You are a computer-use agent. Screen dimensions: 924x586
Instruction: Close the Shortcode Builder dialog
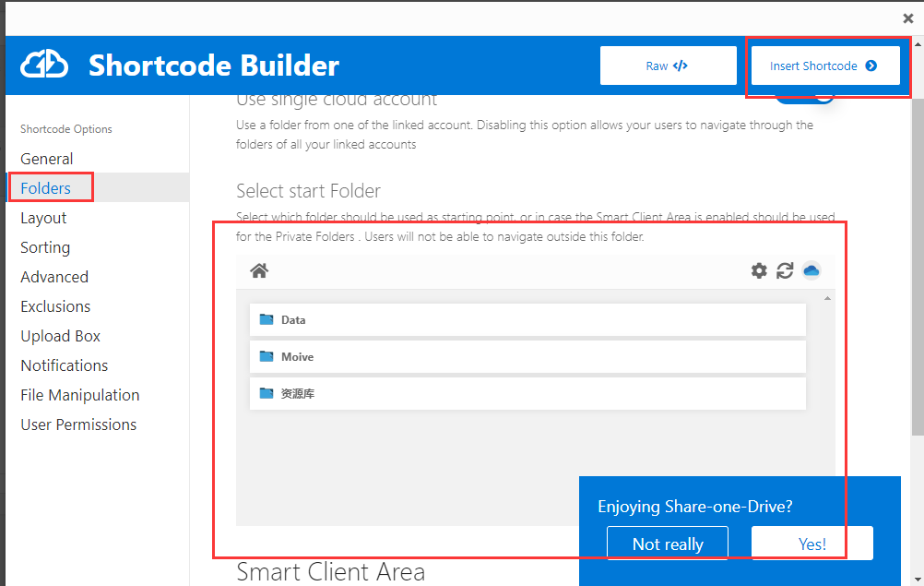point(908,18)
